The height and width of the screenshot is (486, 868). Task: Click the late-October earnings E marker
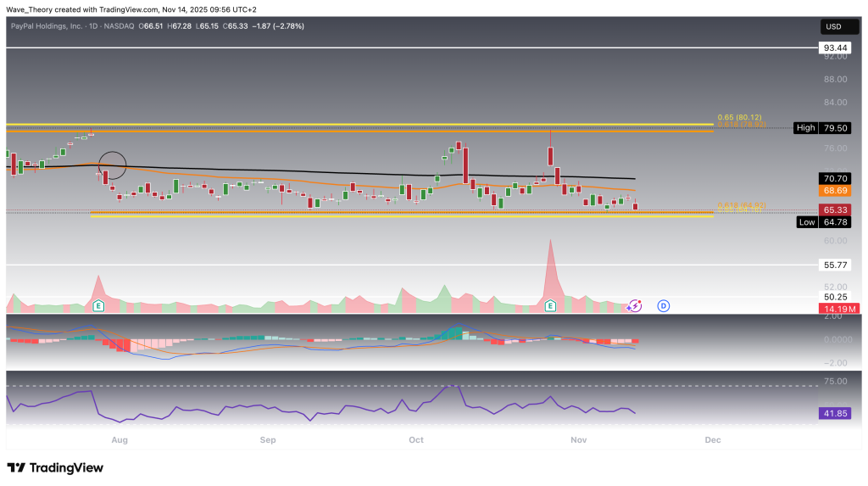pyautogui.click(x=551, y=305)
